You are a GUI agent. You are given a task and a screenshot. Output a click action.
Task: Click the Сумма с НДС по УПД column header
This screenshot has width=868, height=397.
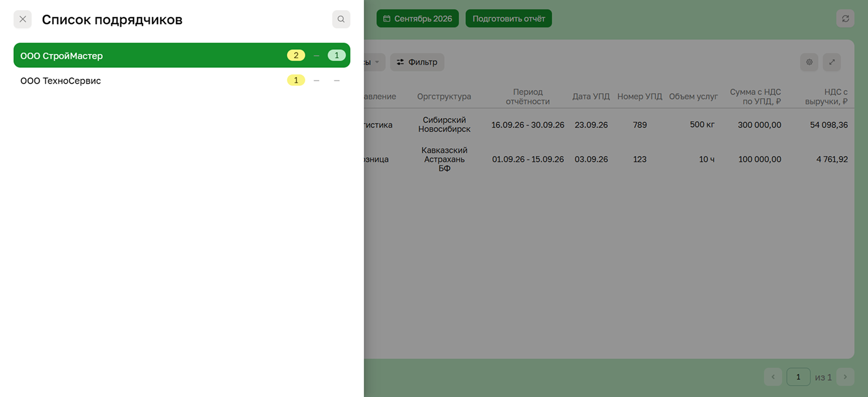pos(755,96)
